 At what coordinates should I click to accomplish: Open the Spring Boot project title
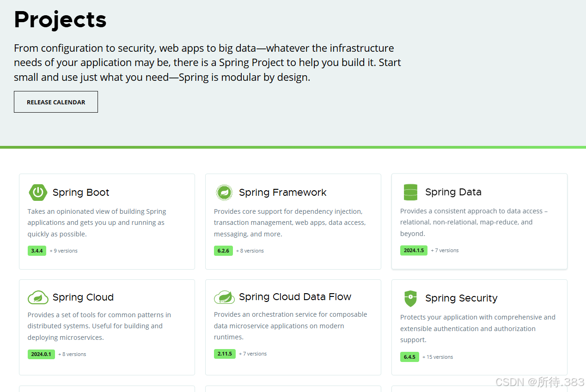tap(81, 193)
